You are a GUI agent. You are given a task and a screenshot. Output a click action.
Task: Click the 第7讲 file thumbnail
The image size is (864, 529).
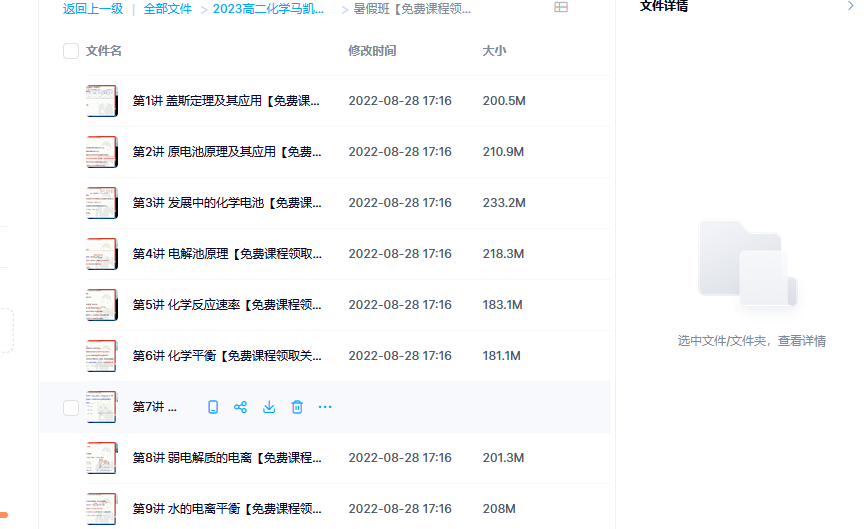[101, 407]
